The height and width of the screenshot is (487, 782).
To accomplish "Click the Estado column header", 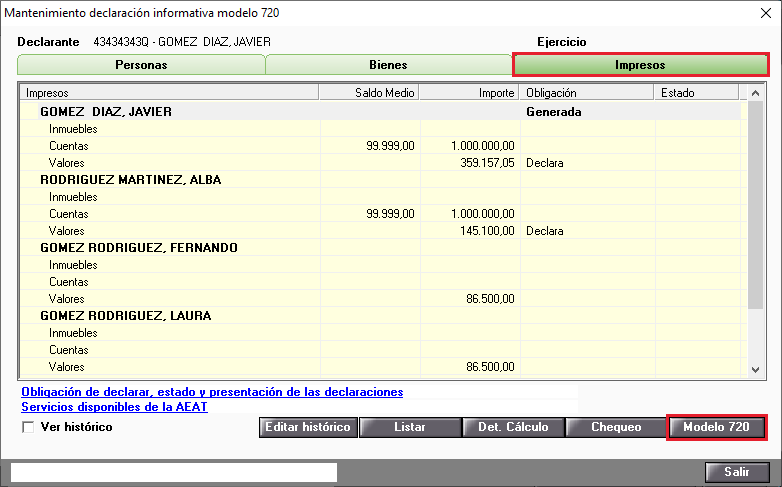I will pos(697,93).
